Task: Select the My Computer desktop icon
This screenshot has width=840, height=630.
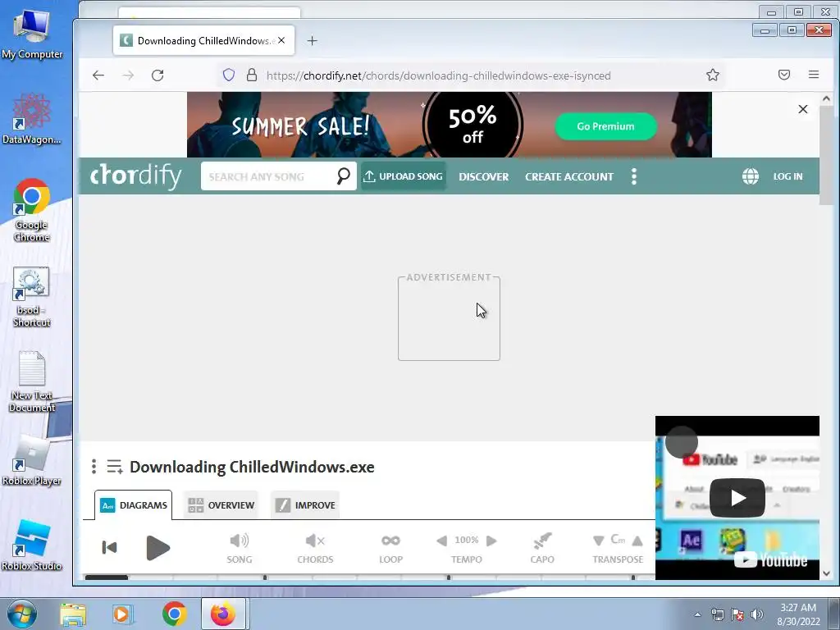Action: (x=32, y=33)
